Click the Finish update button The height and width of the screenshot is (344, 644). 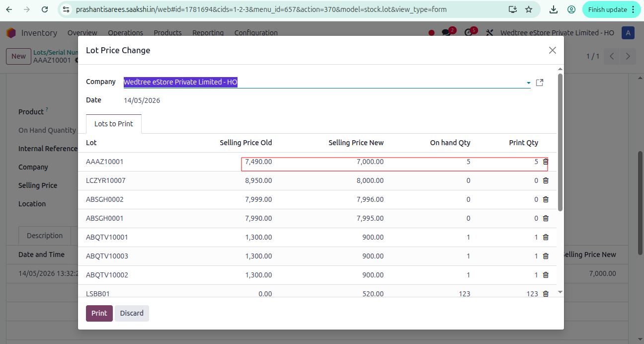click(x=612, y=9)
